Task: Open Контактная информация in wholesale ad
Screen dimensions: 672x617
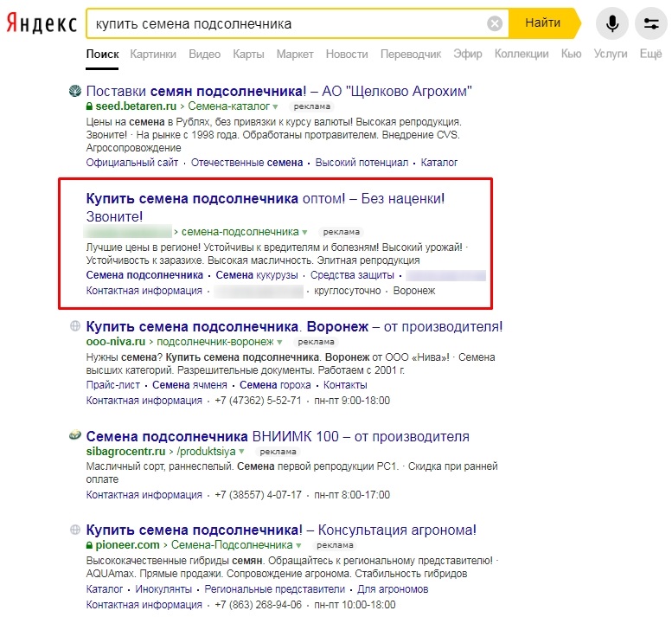Action: tap(144, 290)
